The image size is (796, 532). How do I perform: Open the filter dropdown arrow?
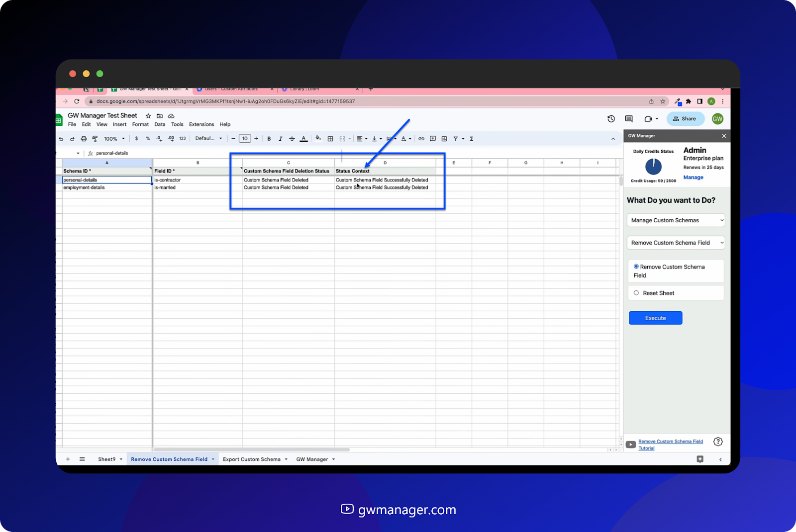point(463,139)
